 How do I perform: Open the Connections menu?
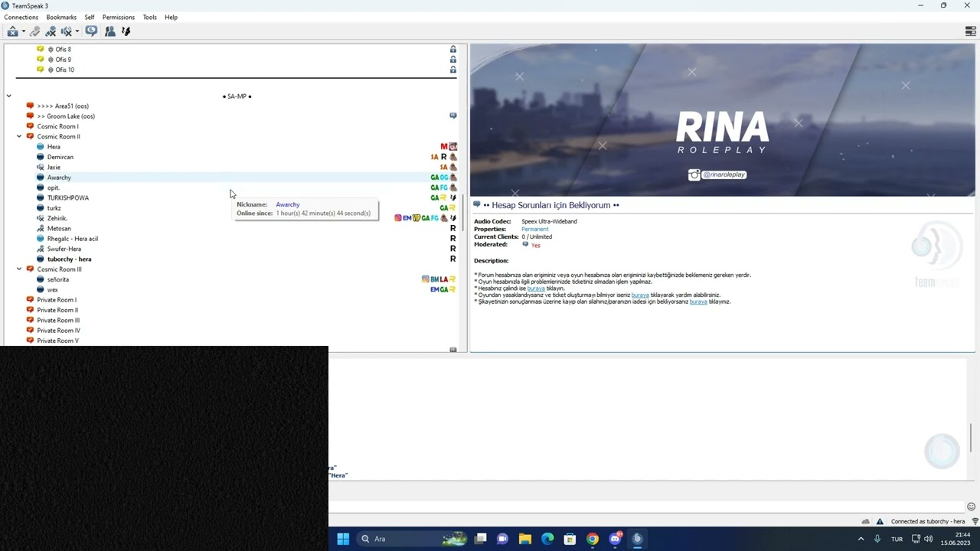pyautogui.click(x=21, y=17)
